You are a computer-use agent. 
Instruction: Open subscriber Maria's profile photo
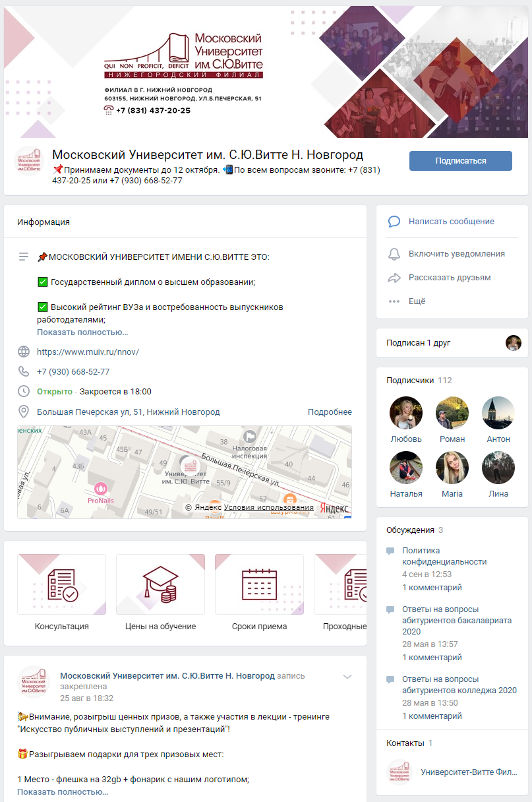(452, 468)
